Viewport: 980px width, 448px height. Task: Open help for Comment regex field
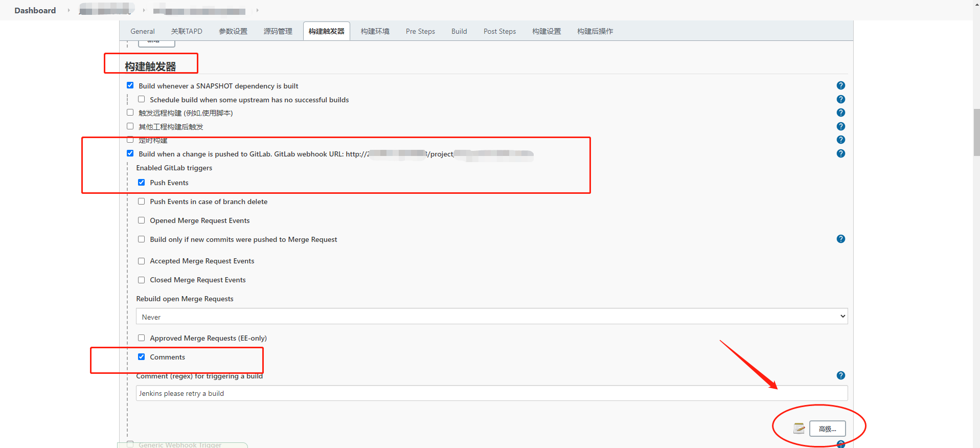[x=840, y=375]
